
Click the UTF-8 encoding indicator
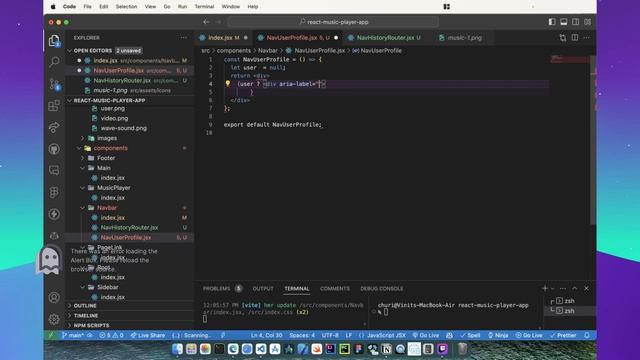[330, 336]
